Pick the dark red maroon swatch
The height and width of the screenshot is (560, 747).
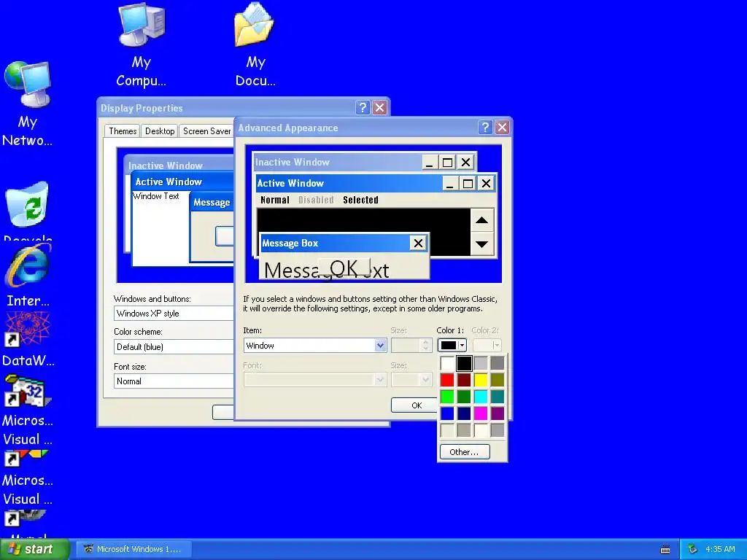pyautogui.click(x=464, y=380)
